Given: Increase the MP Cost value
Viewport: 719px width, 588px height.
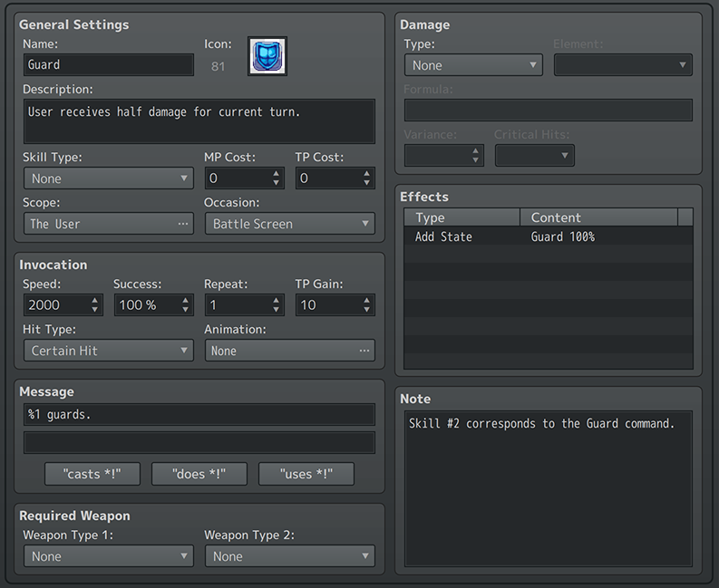Looking at the screenshot, I should pos(277,173).
